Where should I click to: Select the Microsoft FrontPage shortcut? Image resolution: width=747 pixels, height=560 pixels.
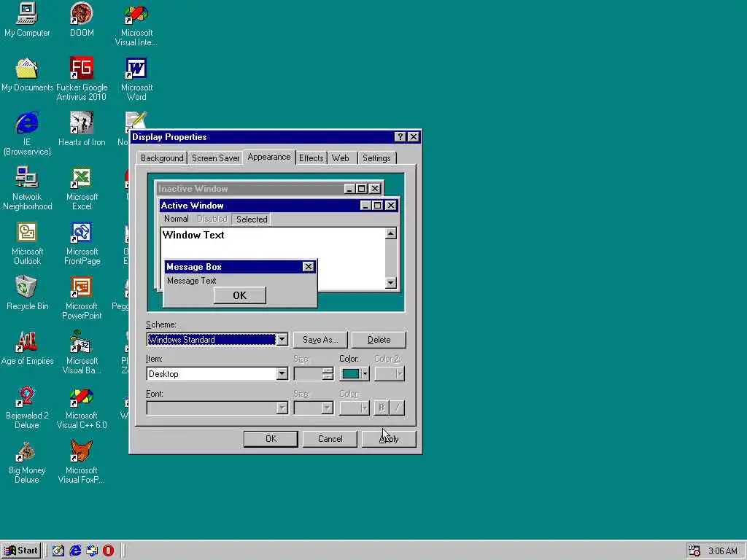tap(82, 244)
